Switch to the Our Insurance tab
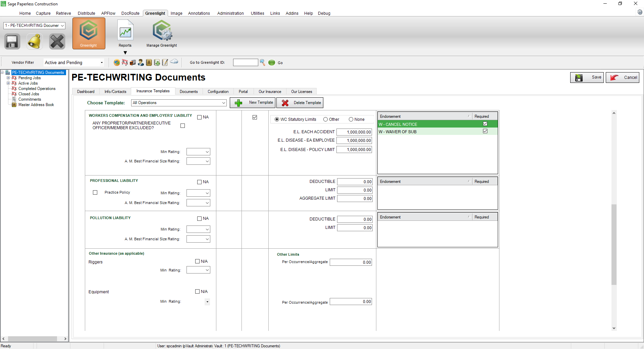Image resolution: width=644 pixels, height=349 pixels. point(270,92)
